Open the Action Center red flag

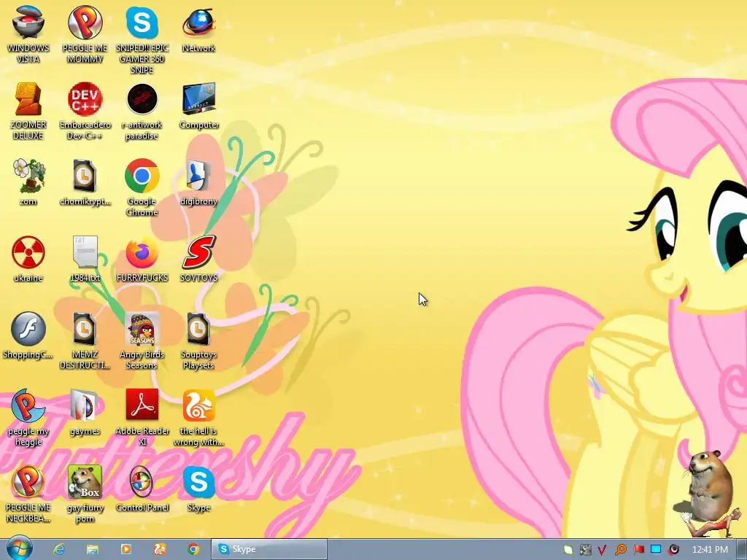638,550
